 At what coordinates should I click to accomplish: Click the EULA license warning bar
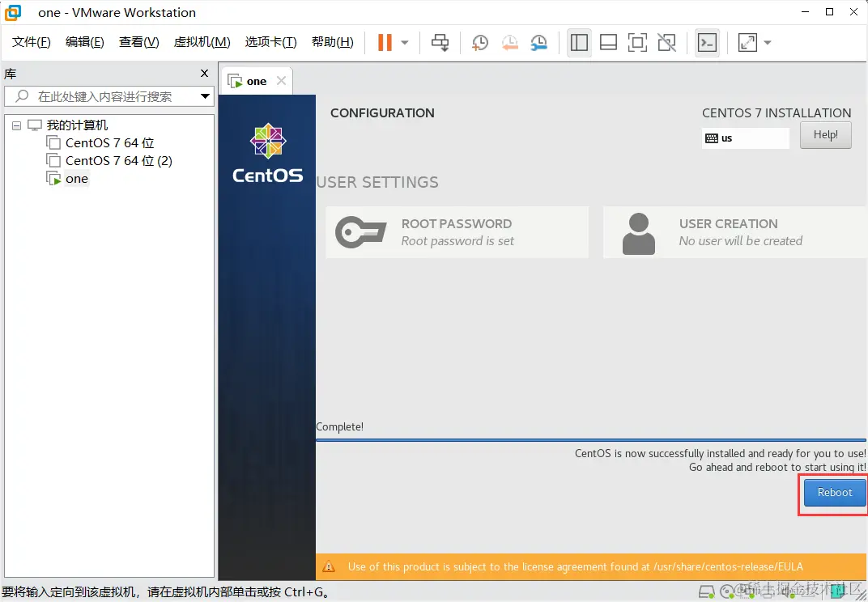[591, 566]
